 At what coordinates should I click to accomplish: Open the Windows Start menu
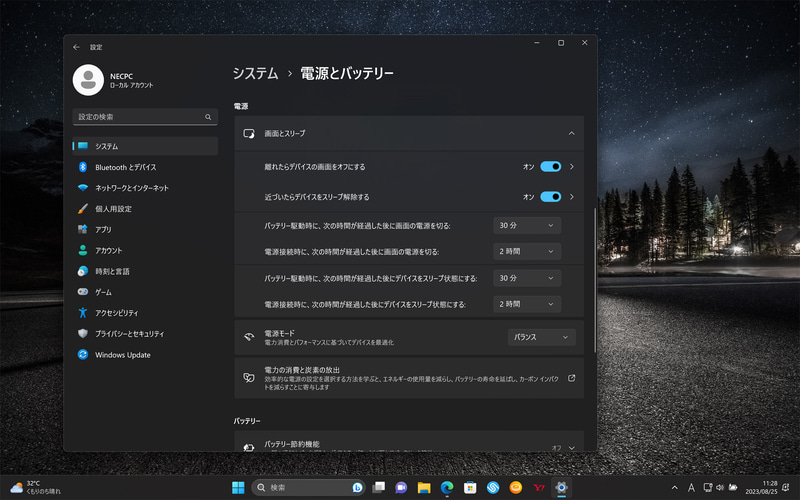click(x=238, y=488)
